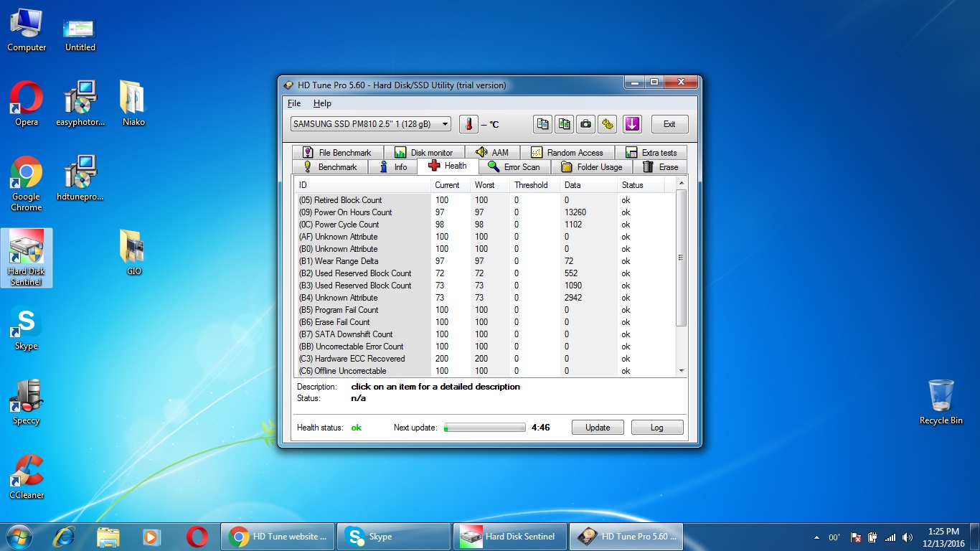Click the copy screenshot to clipboard icon
Image resolution: width=980 pixels, height=551 pixels.
[565, 124]
